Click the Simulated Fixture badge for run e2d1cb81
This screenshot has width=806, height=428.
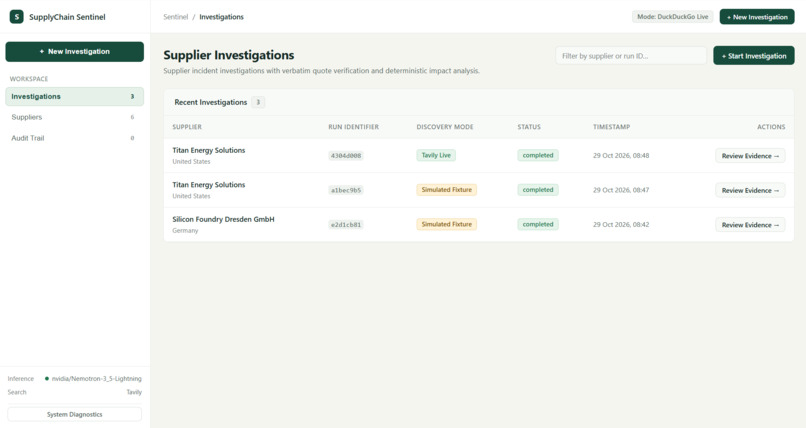click(x=447, y=224)
